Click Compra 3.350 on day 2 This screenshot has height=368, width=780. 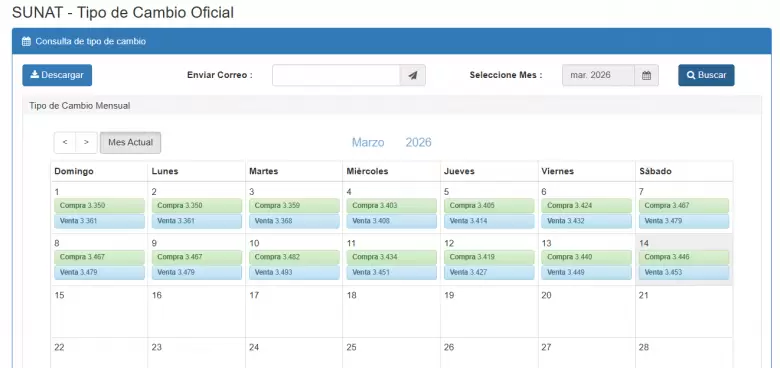click(x=197, y=206)
